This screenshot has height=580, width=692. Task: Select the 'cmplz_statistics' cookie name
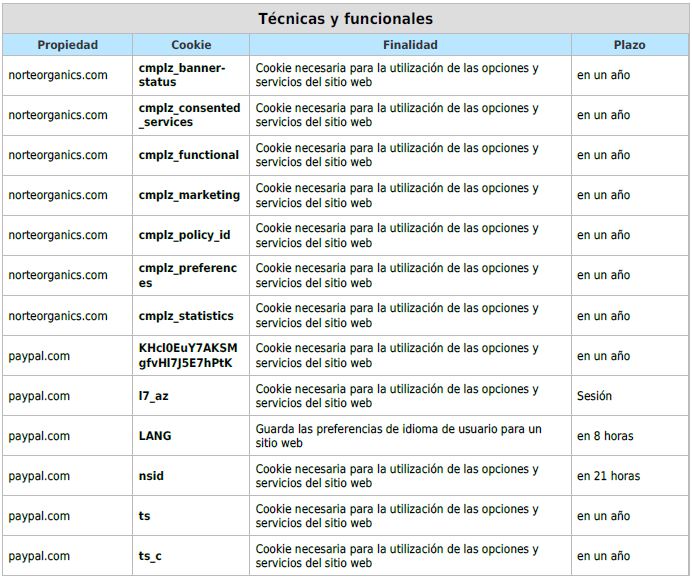tap(186, 316)
